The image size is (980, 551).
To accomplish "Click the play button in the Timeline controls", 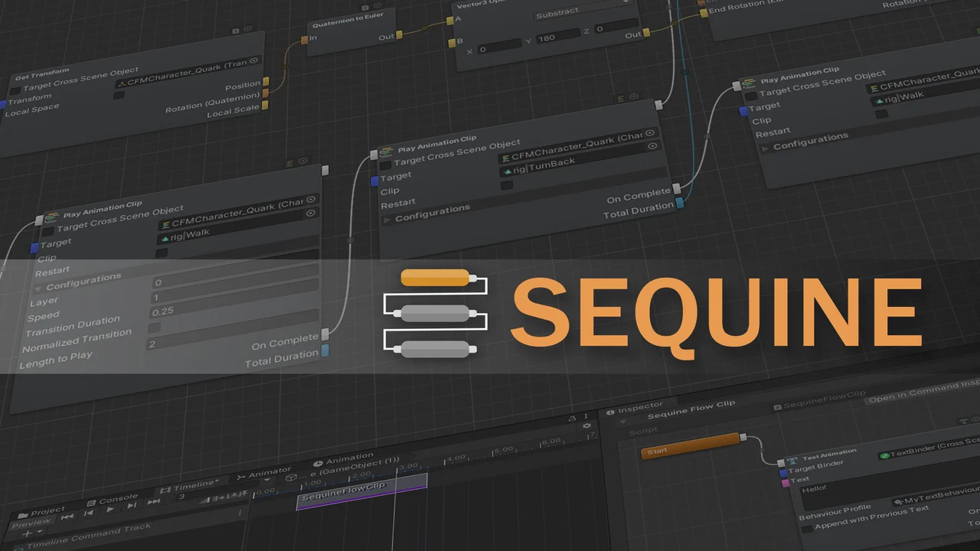I will pyautogui.click(x=110, y=509).
